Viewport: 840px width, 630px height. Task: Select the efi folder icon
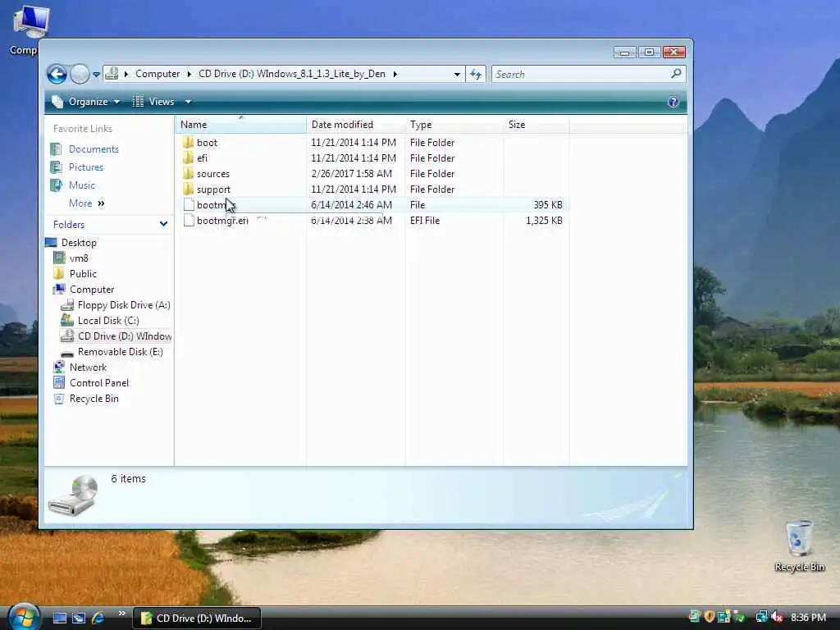(188, 158)
